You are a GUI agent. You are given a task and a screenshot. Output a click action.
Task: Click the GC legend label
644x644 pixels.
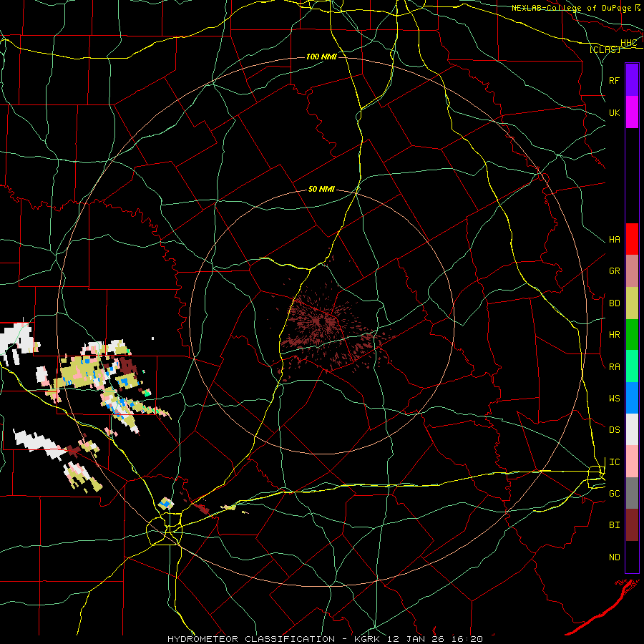pos(614,493)
